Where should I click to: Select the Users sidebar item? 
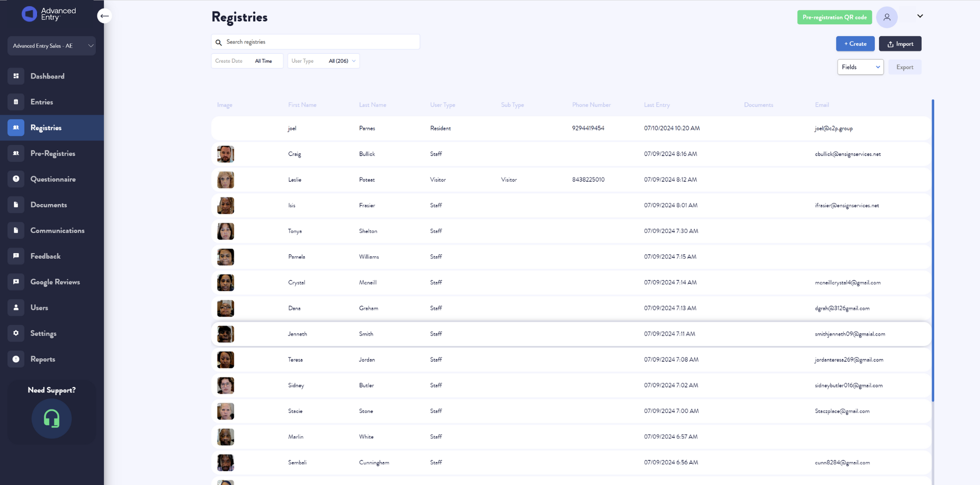click(x=39, y=307)
